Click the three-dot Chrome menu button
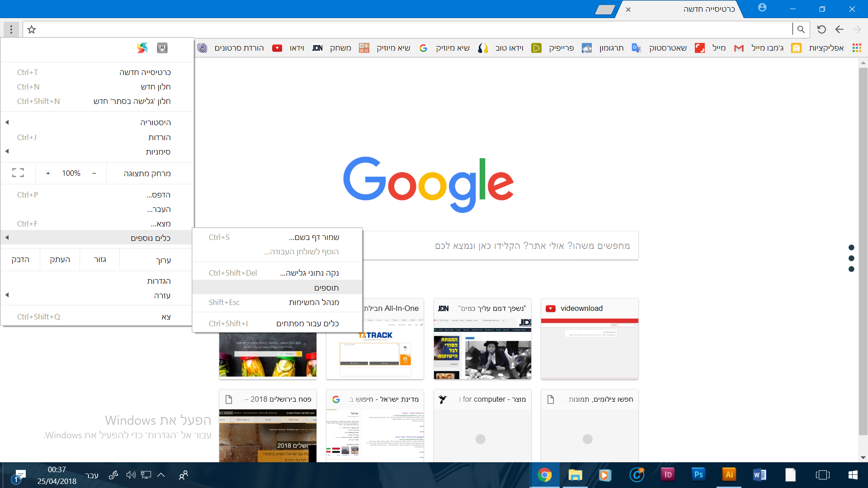This screenshot has width=868, height=488. tap(11, 30)
